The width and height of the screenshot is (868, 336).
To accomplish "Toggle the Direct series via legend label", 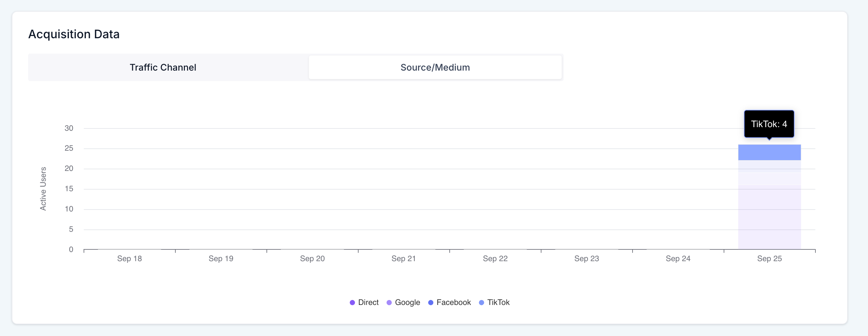I will [368, 303].
